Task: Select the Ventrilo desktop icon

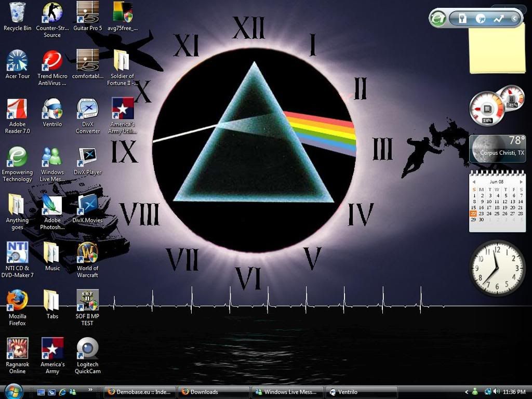Action: [x=52, y=110]
